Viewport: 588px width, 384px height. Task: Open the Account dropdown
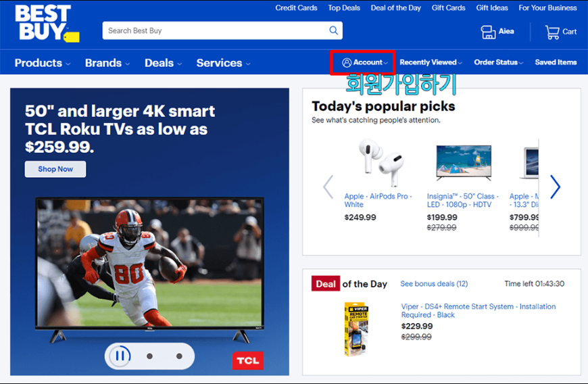365,63
